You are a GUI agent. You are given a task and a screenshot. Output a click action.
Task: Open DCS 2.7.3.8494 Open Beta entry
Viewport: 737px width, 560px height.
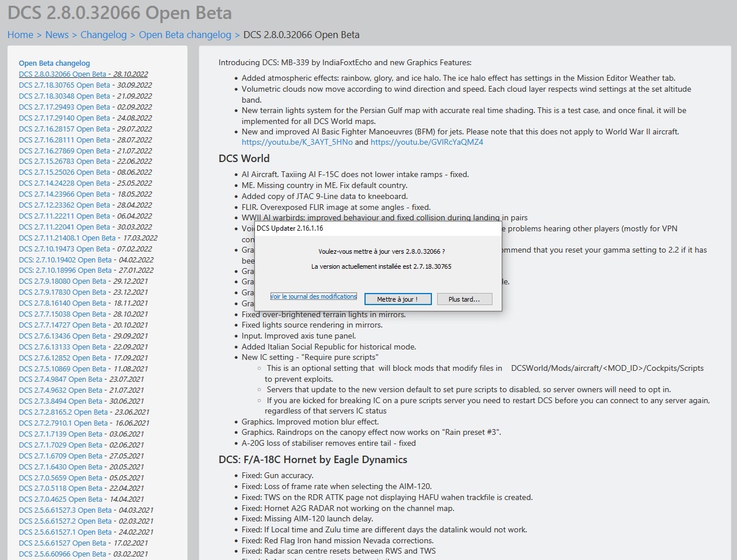click(x=61, y=401)
